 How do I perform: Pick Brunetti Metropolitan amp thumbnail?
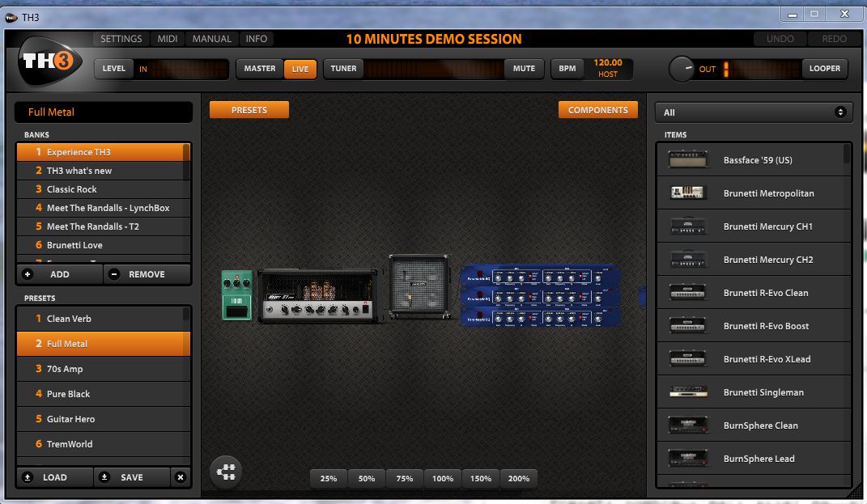coord(688,193)
